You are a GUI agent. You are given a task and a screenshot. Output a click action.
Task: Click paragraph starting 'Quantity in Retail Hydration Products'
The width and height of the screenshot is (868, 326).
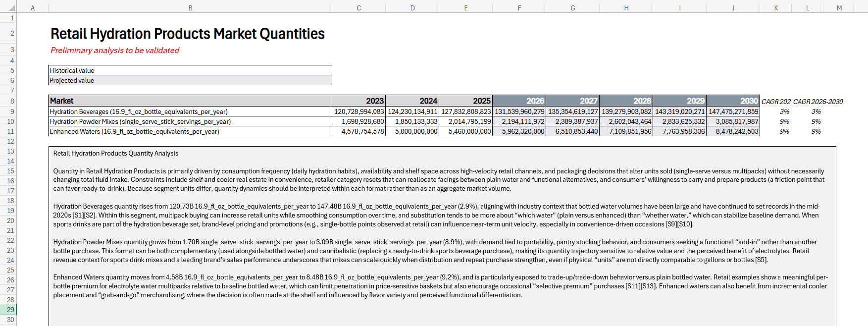tap(439, 180)
